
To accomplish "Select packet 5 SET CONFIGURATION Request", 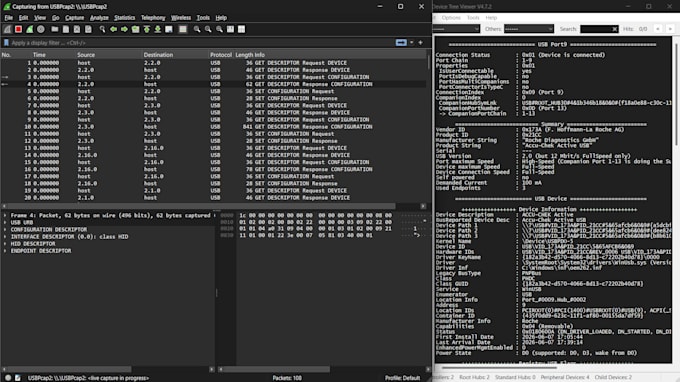I will pyautogui.click(x=213, y=91).
